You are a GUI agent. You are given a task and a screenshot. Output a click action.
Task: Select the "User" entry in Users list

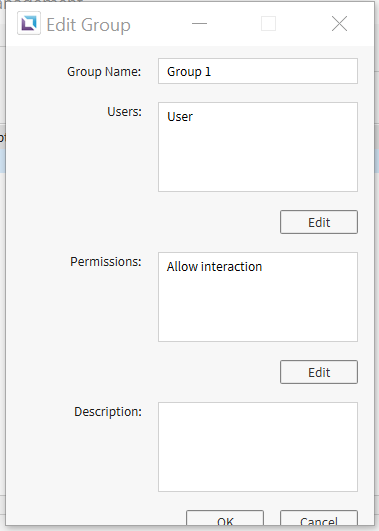pyautogui.click(x=180, y=117)
